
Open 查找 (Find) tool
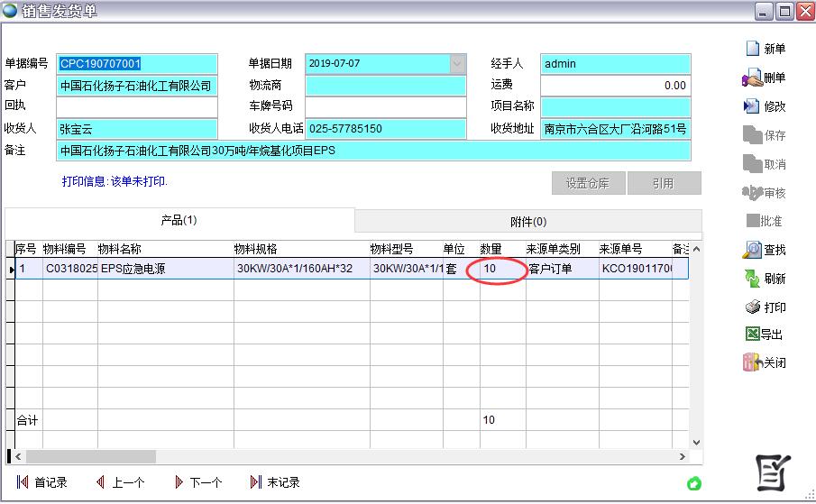tap(753, 250)
